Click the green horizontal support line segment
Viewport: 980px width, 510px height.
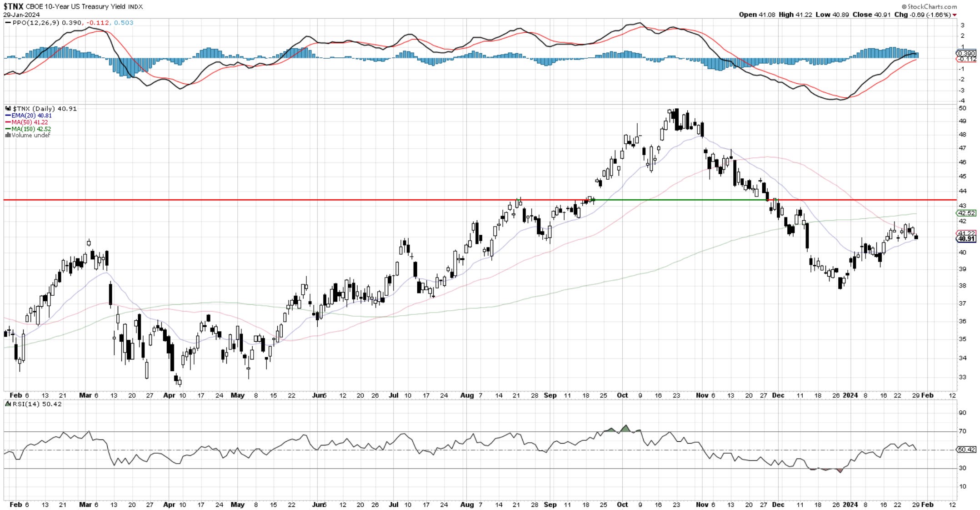click(682, 200)
